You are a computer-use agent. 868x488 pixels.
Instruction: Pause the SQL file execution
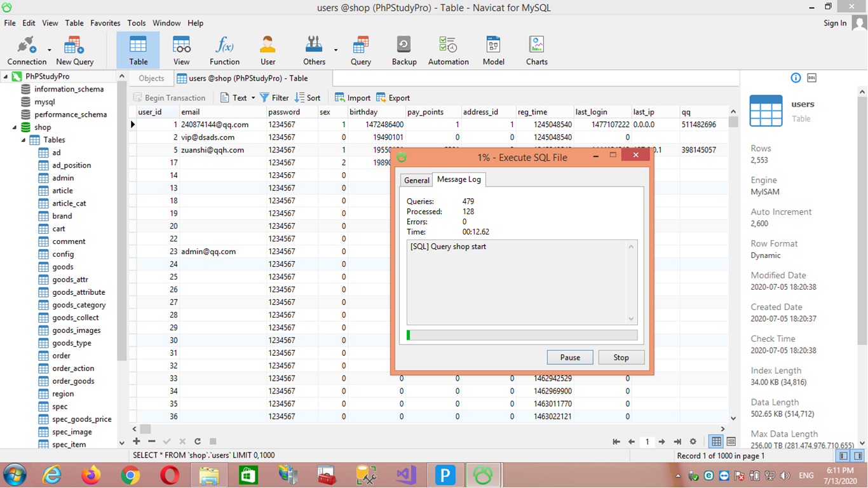click(570, 357)
